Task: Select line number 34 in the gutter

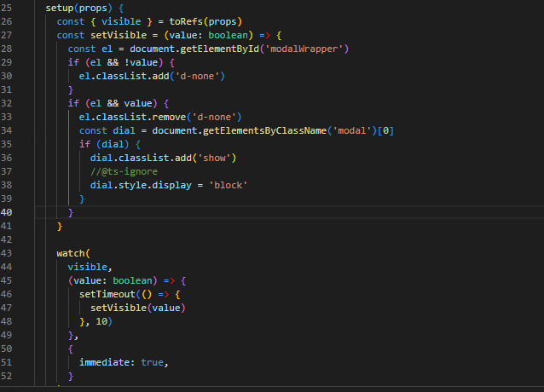Action: 6,130
